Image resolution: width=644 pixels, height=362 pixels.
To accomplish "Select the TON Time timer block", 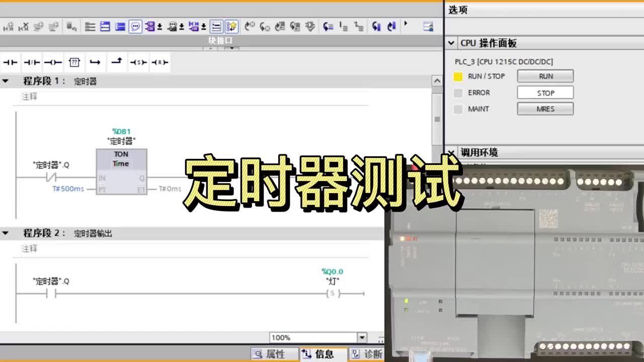I will coord(121,172).
